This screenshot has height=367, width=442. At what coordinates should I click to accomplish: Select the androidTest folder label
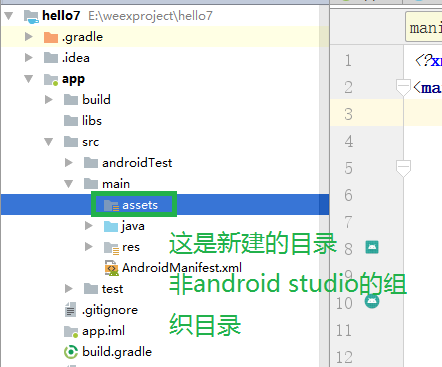[x=137, y=163]
